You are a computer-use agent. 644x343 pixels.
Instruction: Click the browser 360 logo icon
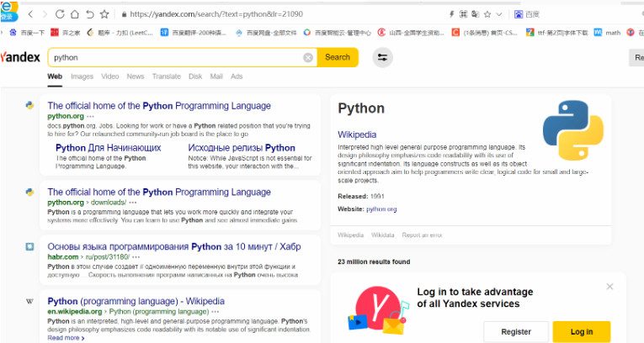[x=9, y=11]
